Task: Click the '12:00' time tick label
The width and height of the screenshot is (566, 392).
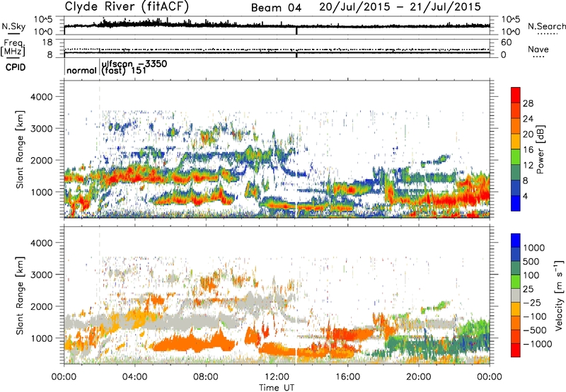Action: pyautogui.click(x=277, y=377)
